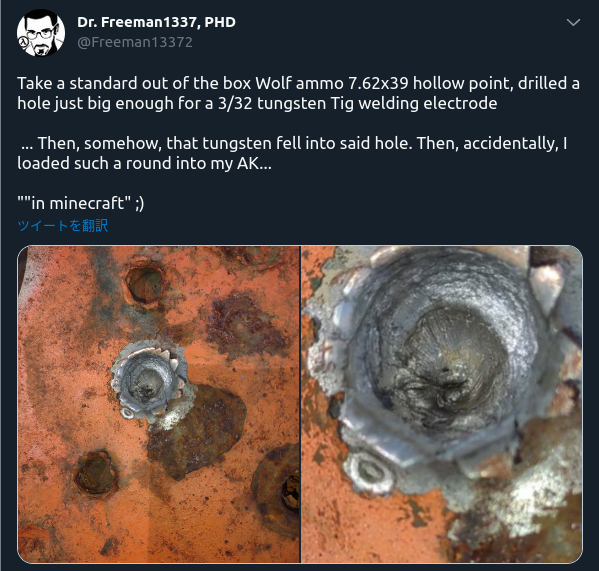Open the @Freeman13372 handle link
599x571 pixels.
[135, 42]
